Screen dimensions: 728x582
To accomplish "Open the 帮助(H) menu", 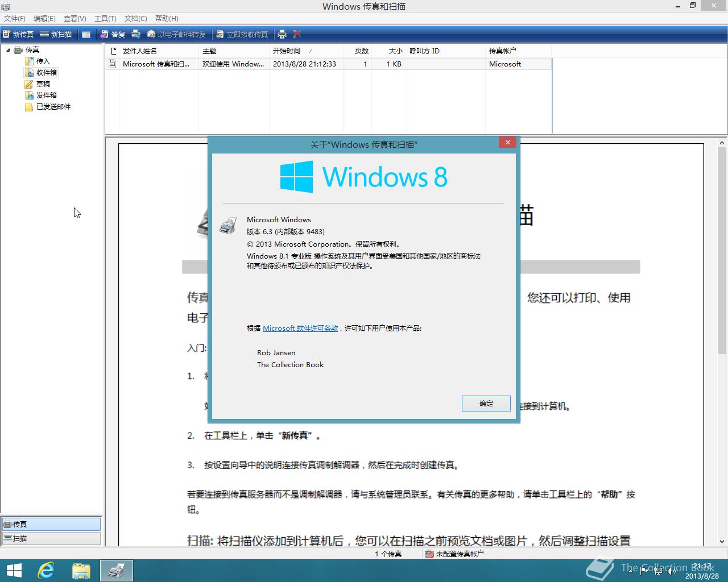I will [x=167, y=19].
